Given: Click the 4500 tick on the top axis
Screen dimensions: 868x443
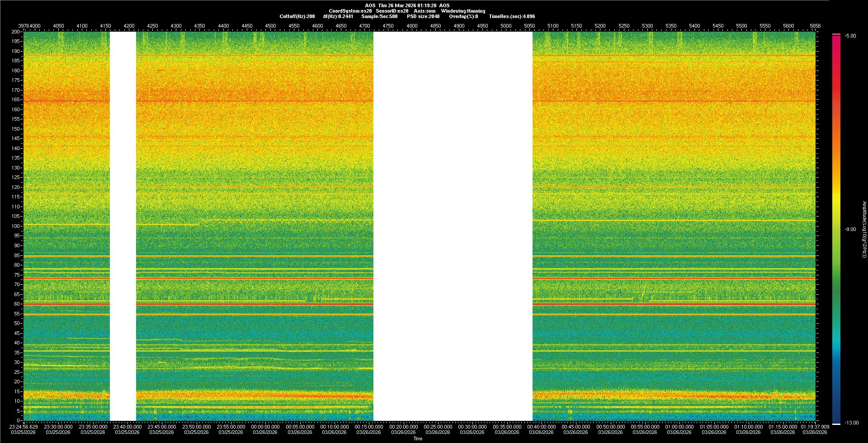Looking at the screenshot, I should 270,26.
